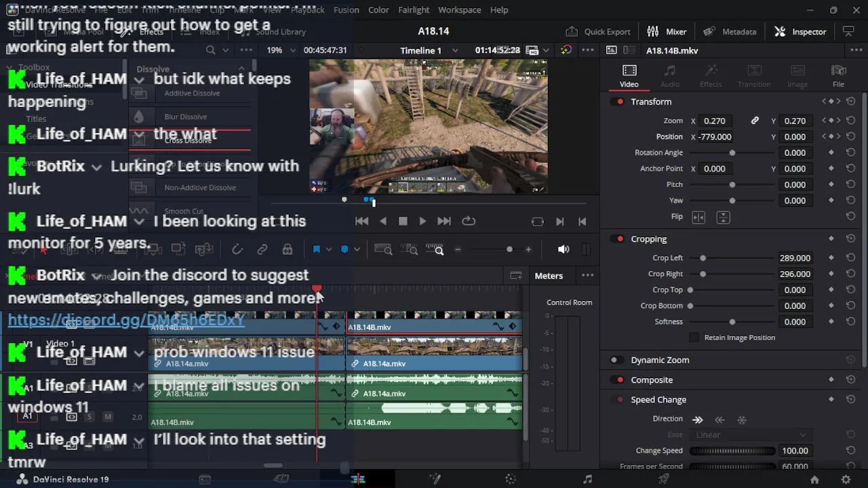Open the Fairlight menu

414,9
